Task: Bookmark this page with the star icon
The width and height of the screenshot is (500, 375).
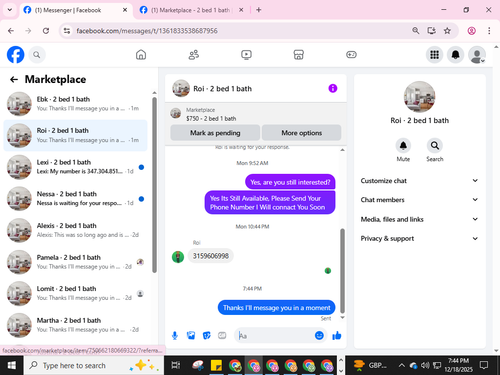Action: [x=447, y=31]
